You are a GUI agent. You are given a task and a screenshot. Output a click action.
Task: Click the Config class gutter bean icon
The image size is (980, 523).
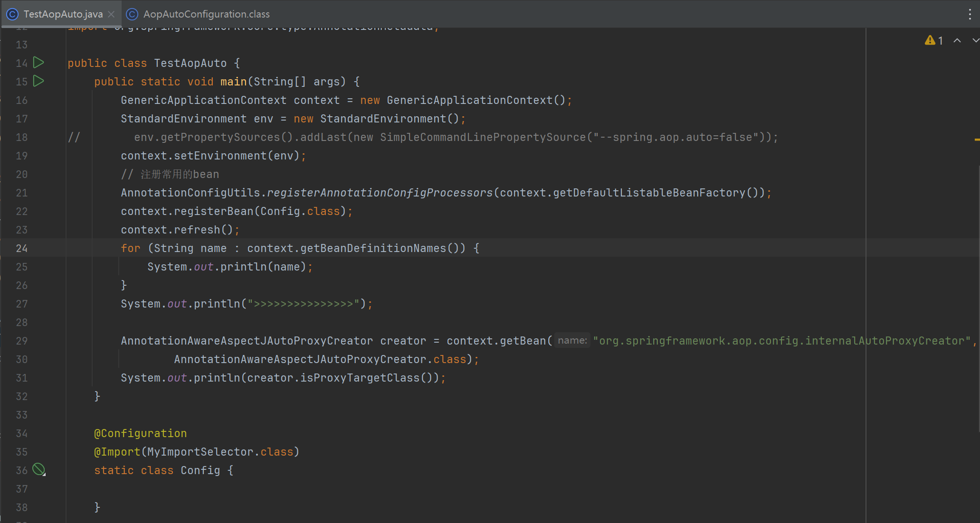(39, 470)
